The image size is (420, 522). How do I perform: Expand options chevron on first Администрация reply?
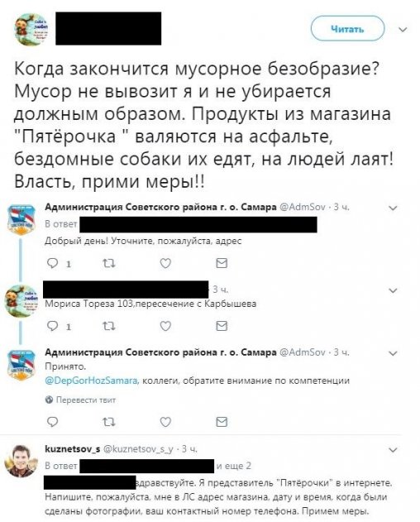click(393, 208)
